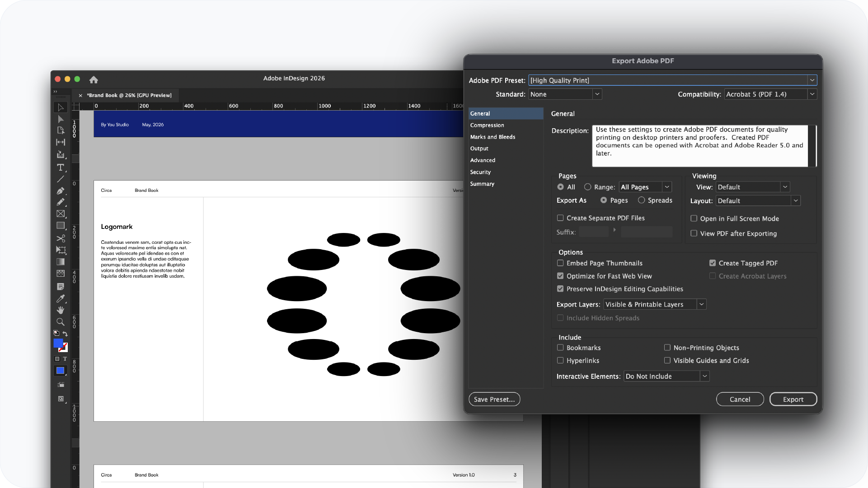This screenshot has height=488, width=868.
Task: Include Bookmarks in the PDF export
Action: click(x=560, y=348)
